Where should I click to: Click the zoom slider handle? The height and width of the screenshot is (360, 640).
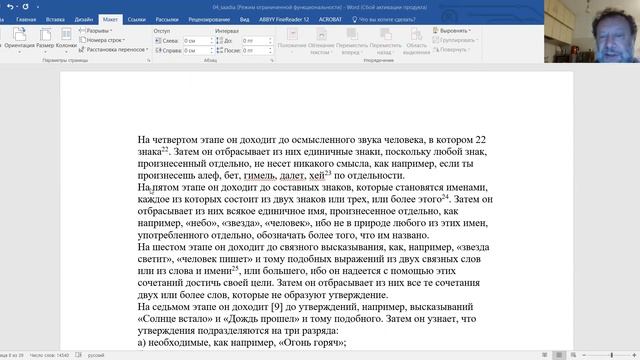(x=612, y=356)
